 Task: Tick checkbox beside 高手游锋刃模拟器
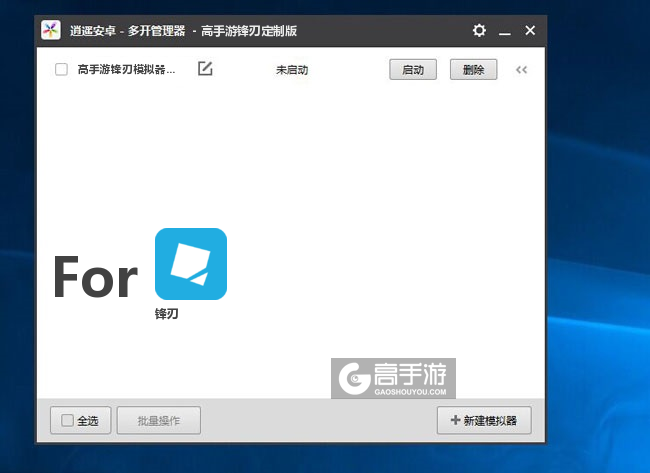(x=61, y=69)
